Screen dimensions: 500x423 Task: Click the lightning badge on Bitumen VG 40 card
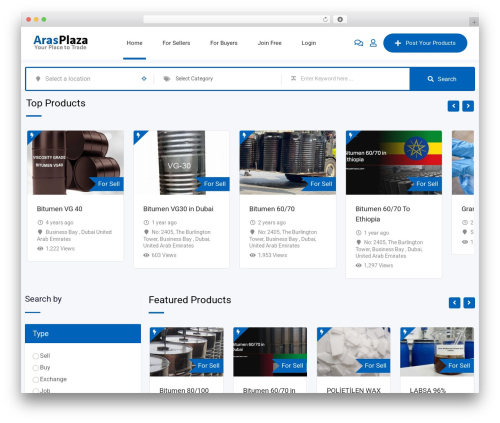pos(32,135)
